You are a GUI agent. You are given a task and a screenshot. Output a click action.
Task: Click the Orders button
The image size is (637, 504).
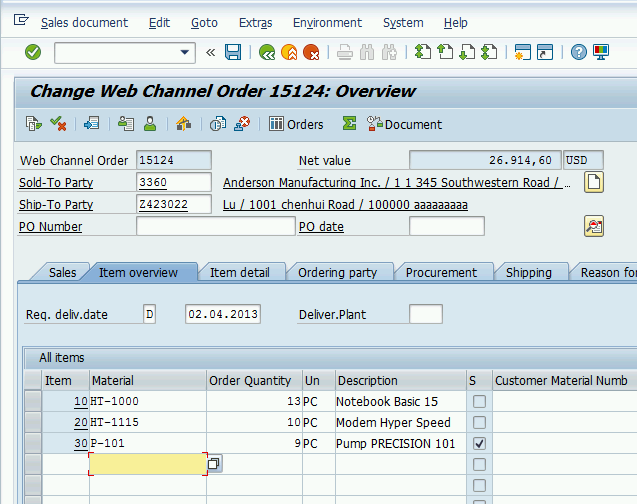[296, 124]
